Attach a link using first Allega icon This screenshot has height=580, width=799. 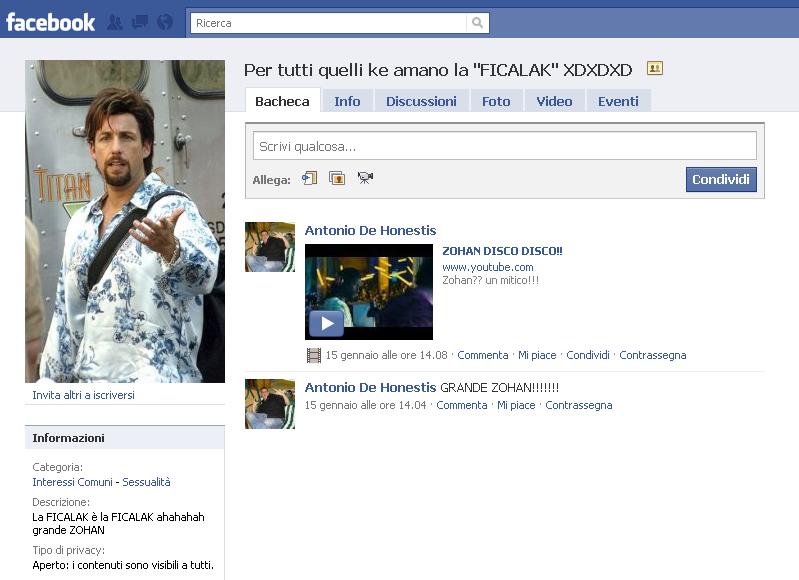tap(310, 179)
